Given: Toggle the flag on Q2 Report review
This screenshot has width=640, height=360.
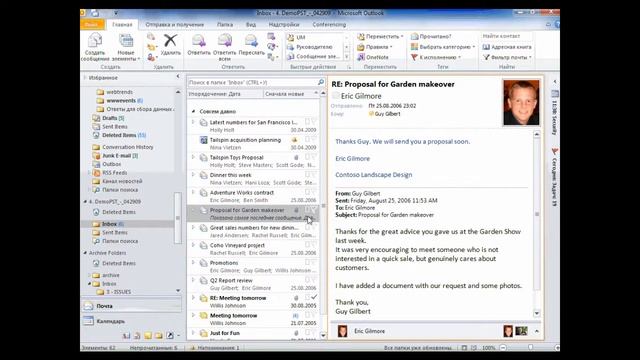Looking at the screenshot, I should tap(314, 280).
